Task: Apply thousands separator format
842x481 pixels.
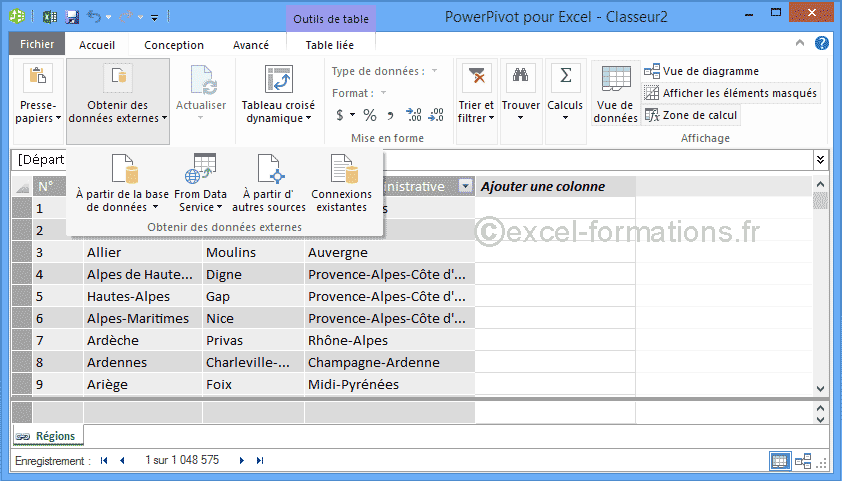Action: click(x=390, y=115)
